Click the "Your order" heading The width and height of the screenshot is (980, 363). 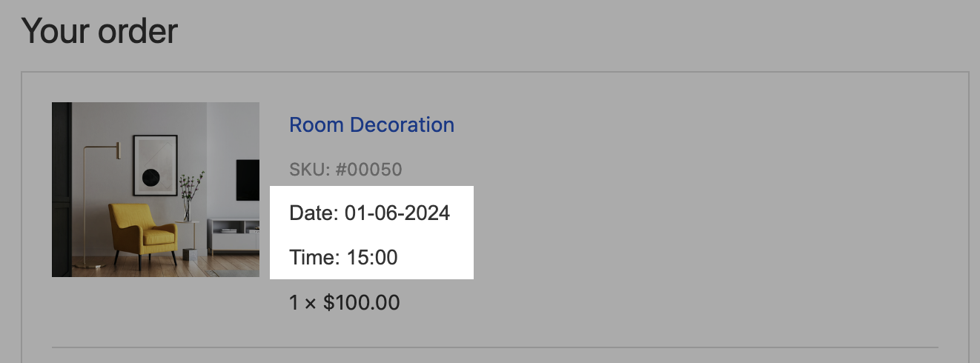click(99, 31)
